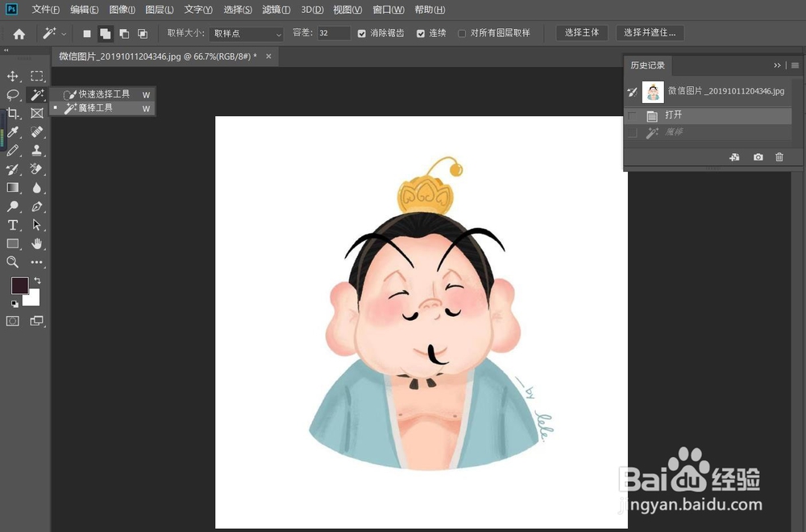The height and width of the screenshot is (532, 806).
Task: Click the 选择主体 button
Action: [x=582, y=33]
